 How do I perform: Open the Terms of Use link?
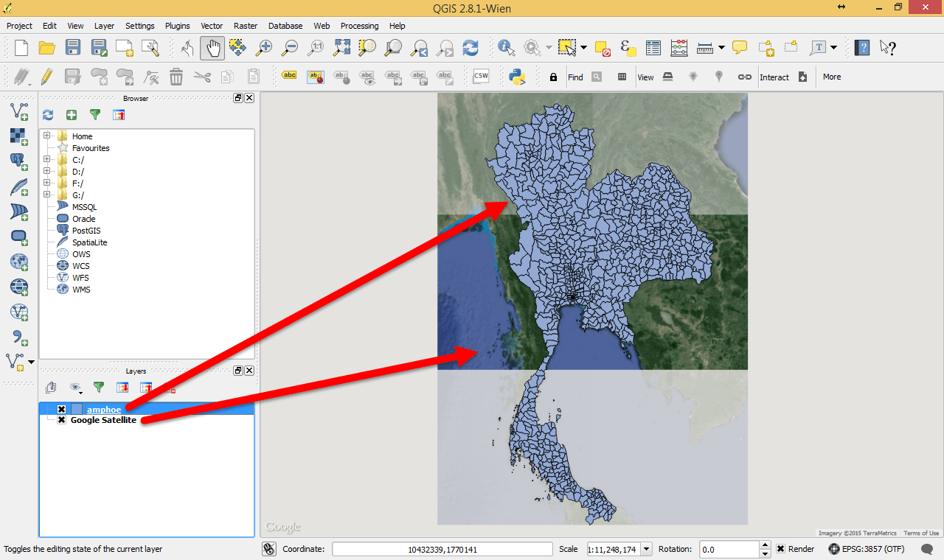pos(921,533)
